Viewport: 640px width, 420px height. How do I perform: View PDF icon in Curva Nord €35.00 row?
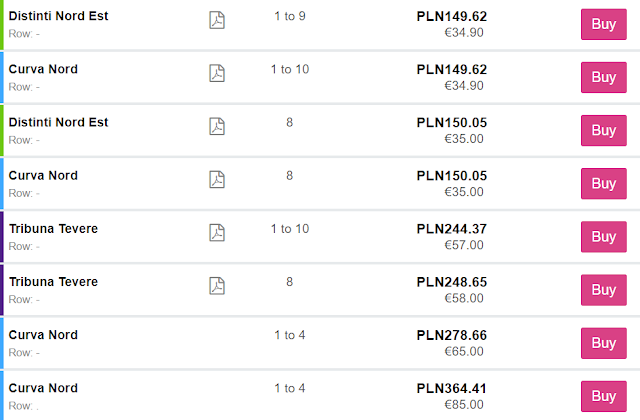coord(217,179)
